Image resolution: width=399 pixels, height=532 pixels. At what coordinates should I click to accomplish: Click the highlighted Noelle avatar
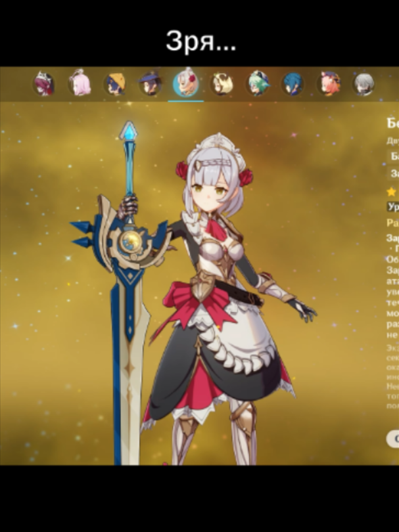pos(186,83)
